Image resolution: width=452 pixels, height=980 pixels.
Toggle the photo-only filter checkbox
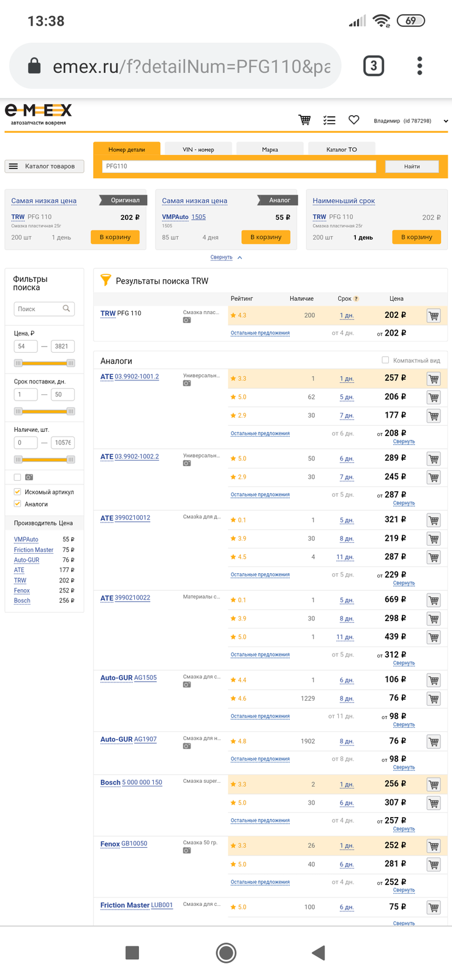pos(17,477)
